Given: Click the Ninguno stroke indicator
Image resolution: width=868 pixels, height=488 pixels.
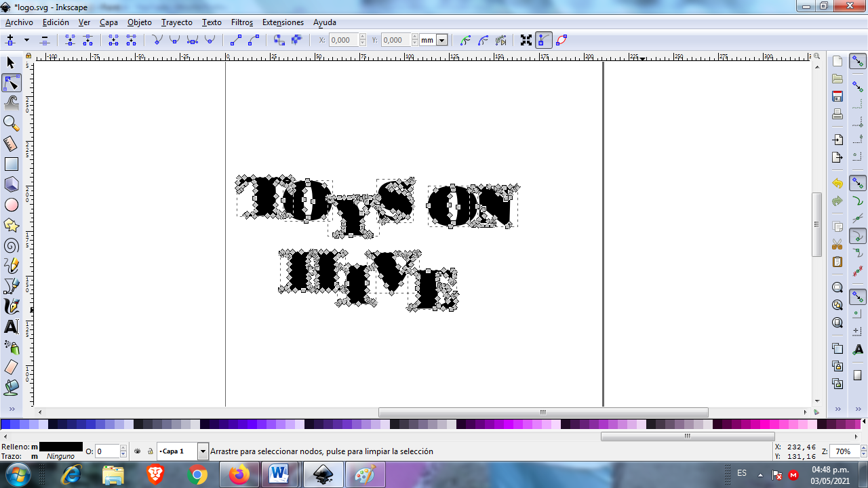Looking at the screenshot, I should (60, 456).
